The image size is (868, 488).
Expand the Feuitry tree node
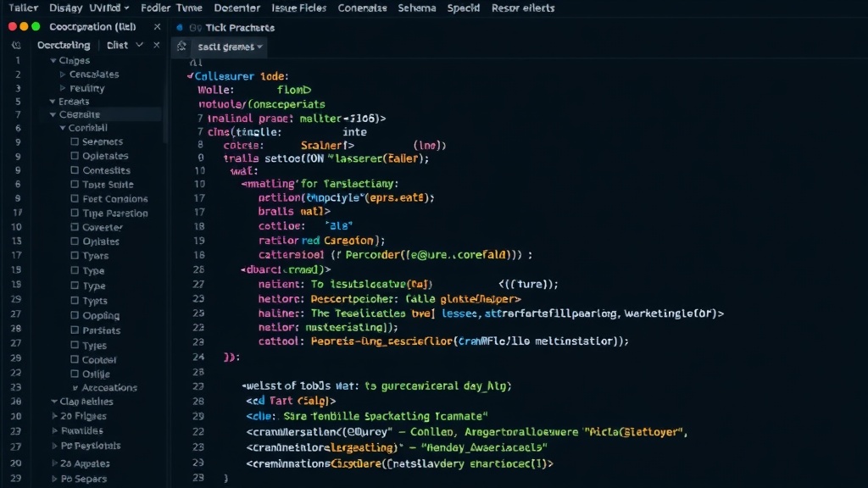(x=63, y=88)
